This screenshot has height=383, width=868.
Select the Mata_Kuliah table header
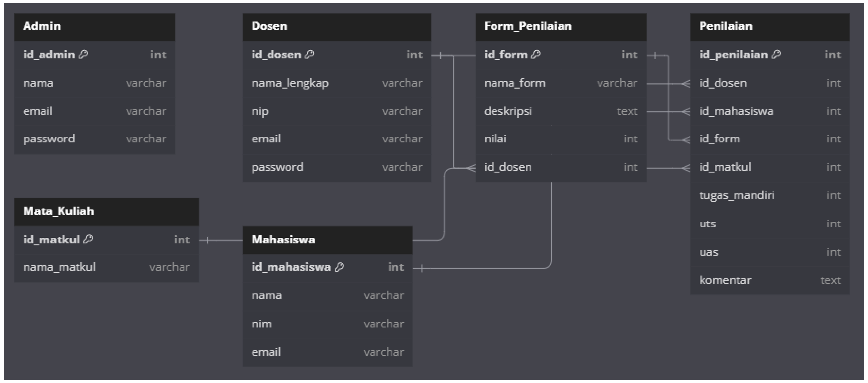click(106, 211)
